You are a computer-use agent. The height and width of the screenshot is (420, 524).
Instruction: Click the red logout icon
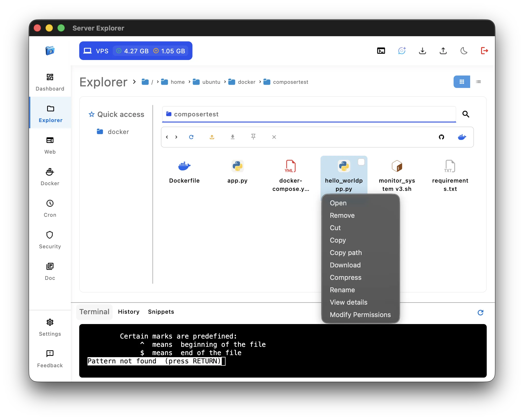tap(484, 51)
